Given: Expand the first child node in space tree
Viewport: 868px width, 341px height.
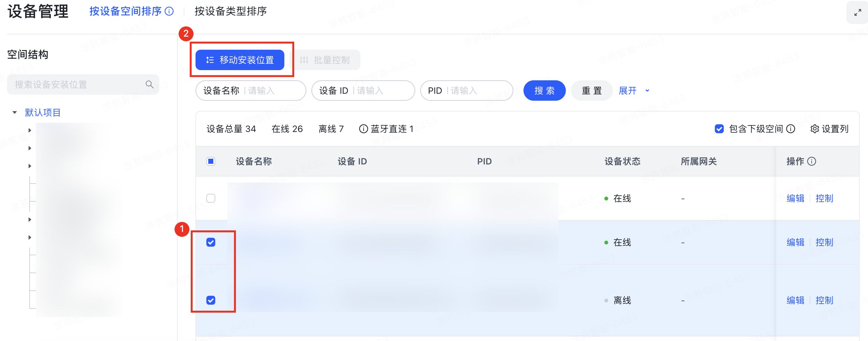Looking at the screenshot, I should tap(30, 130).
